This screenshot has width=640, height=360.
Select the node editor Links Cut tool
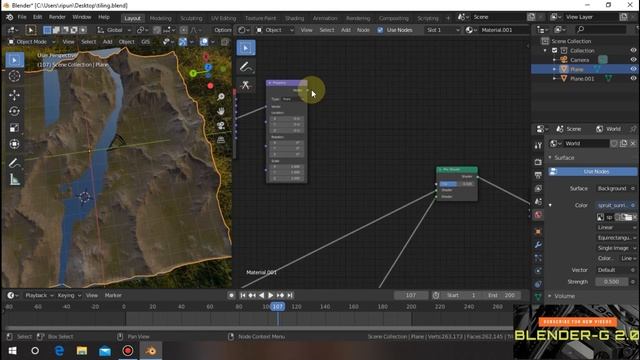click(x=246, y=85)
